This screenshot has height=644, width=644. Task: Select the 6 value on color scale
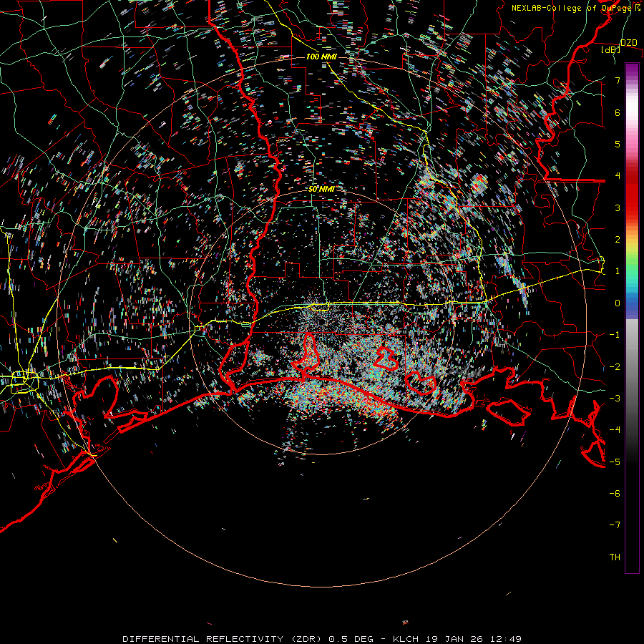pyautogui.click(x=618, y=112)
